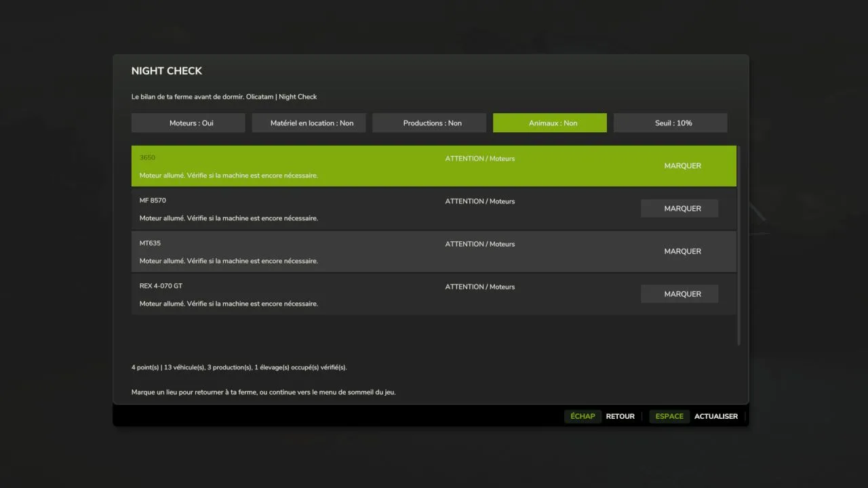Select the MF 8570 list row
The image size is (868, 488).
click(434, 209)
